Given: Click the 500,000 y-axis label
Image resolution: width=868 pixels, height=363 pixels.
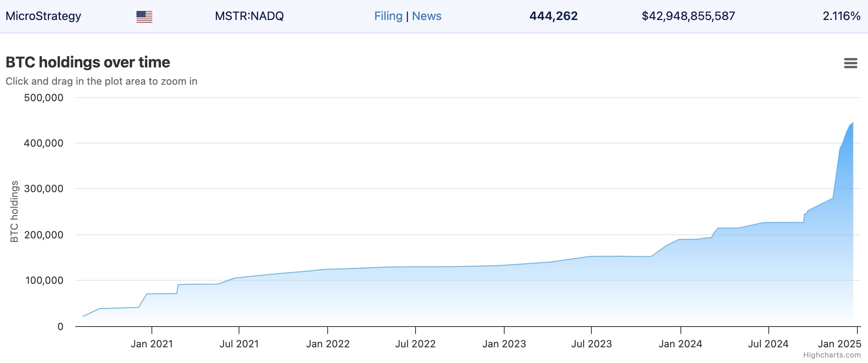Looking at the screenshot, I should coord(44,98).
